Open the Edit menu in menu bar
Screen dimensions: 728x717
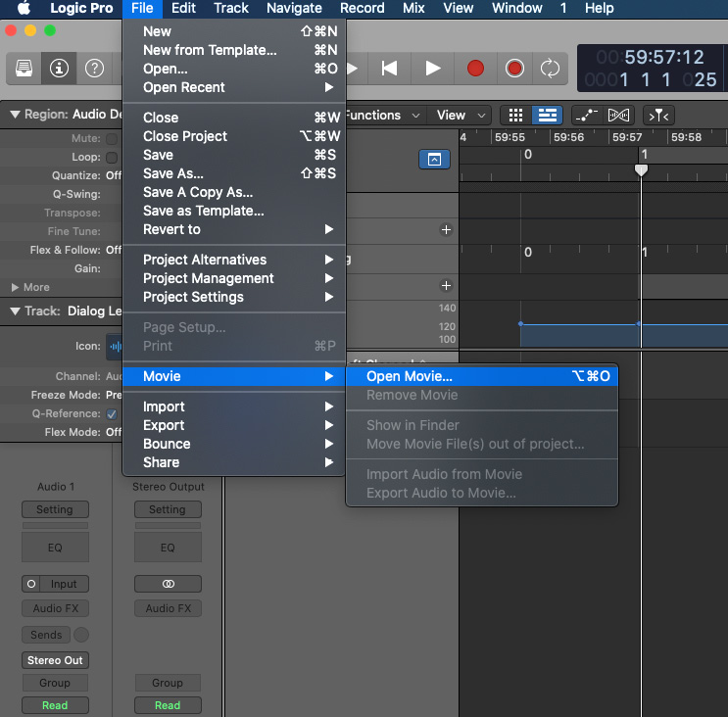(x=183, y=8)
